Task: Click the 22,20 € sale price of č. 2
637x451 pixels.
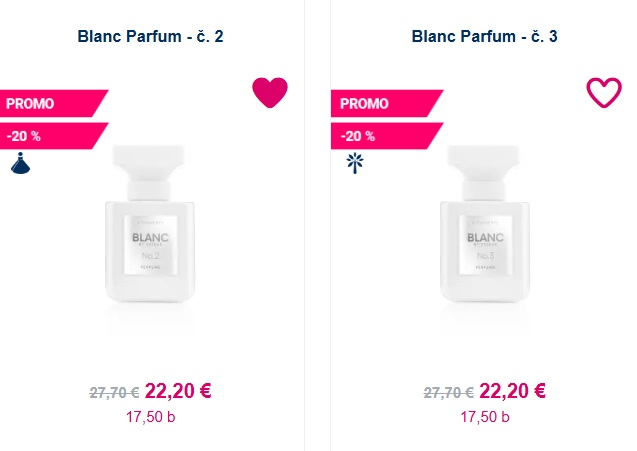Action: [x=178, y=391]
